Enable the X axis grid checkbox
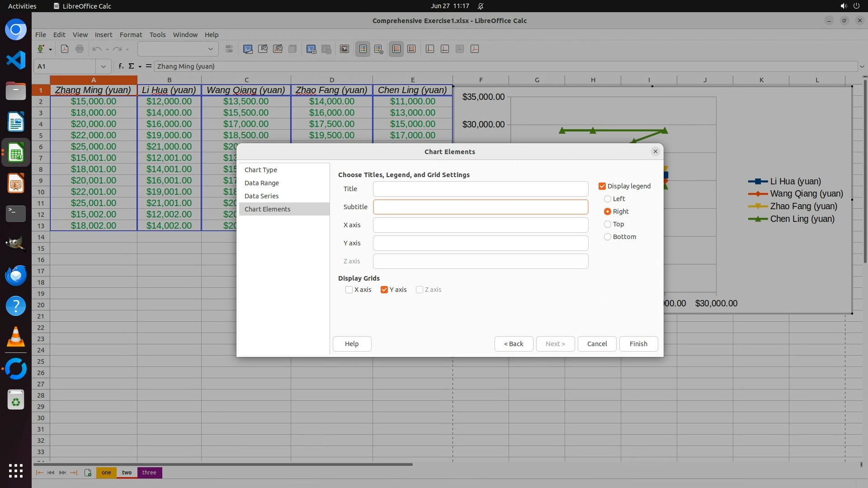Viewport: 868px width, 488px height. (x=349, y=290)
